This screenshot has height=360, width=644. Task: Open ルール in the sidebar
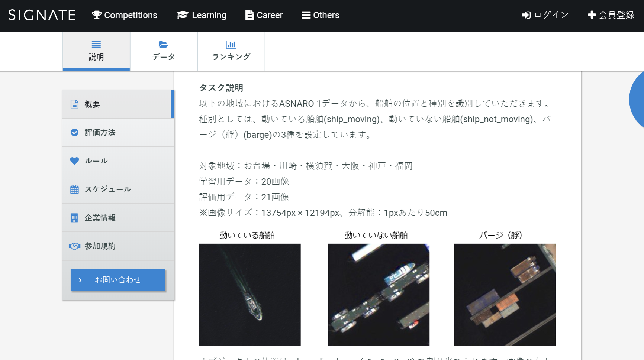[118, 161]
